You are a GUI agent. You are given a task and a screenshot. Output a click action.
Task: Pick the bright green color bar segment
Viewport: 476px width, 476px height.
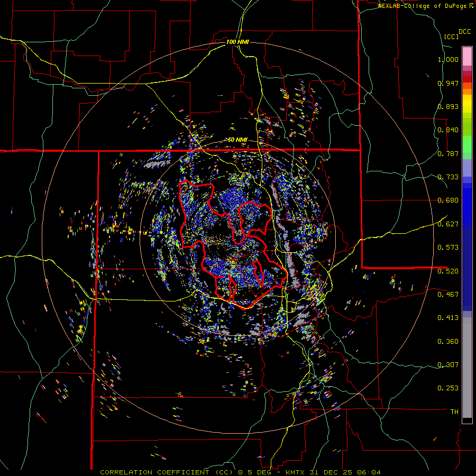(x=467, y=144)
